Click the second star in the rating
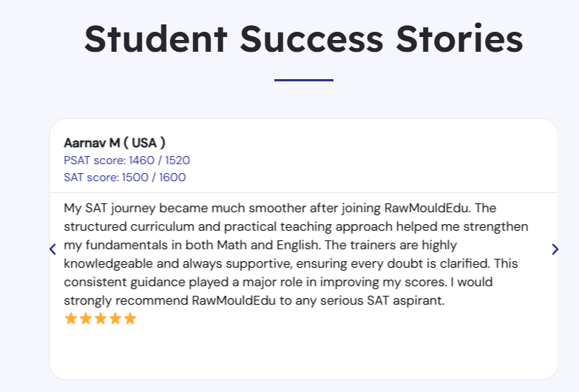This screenshot has height=392, width=579. click(86, 319)
